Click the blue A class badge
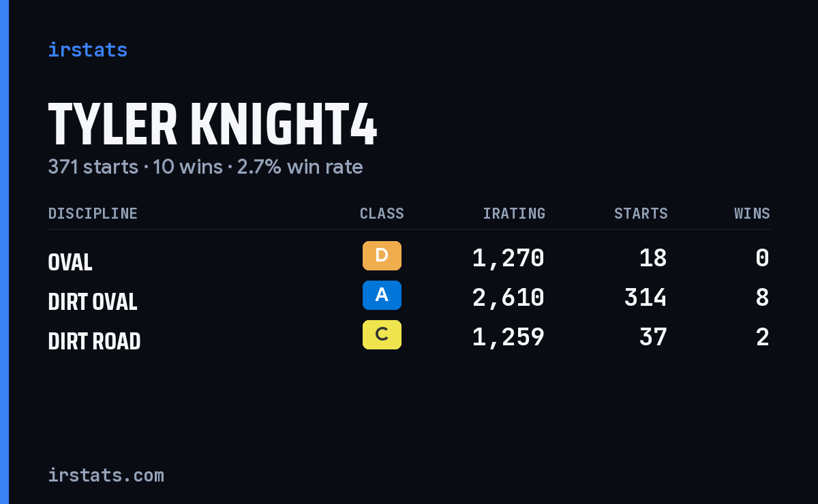This screenshot has width=818, height=504. tap(382, 296)
